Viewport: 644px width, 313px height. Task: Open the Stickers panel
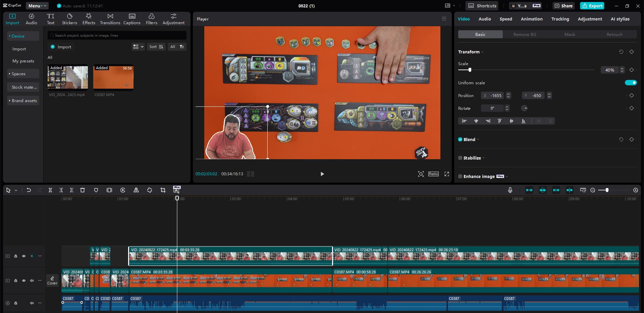(69, 19)
